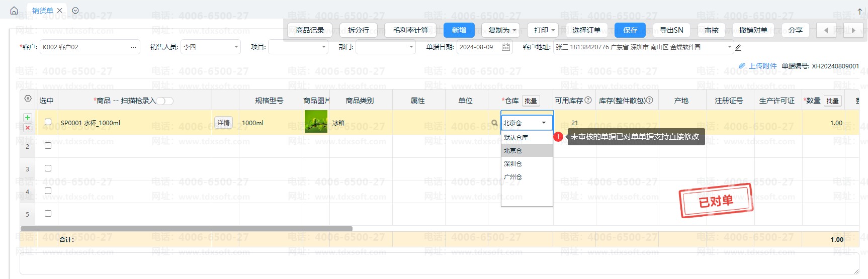Click the home icon in the tab bar
The width and height of the screenshot is (868, 279).
click(x=14, y=11)
